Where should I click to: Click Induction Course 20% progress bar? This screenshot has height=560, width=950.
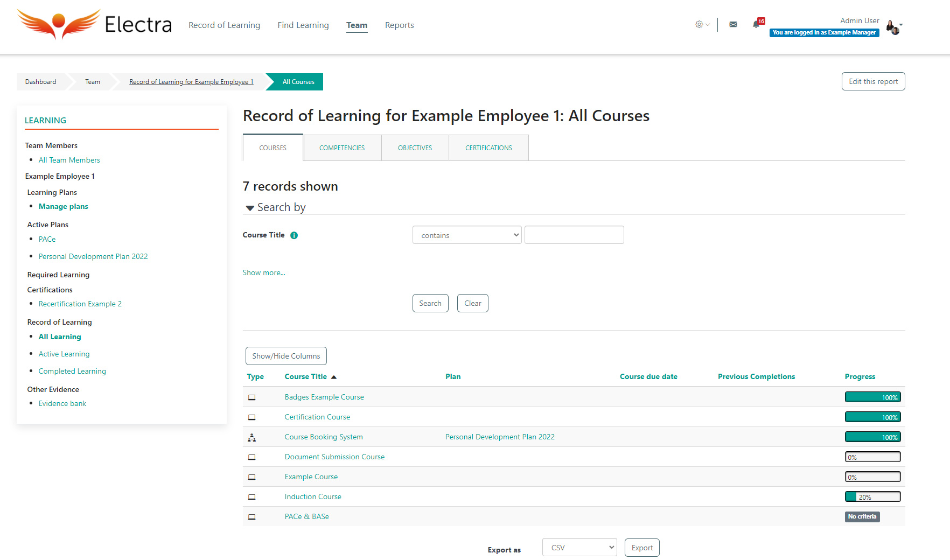872,496
